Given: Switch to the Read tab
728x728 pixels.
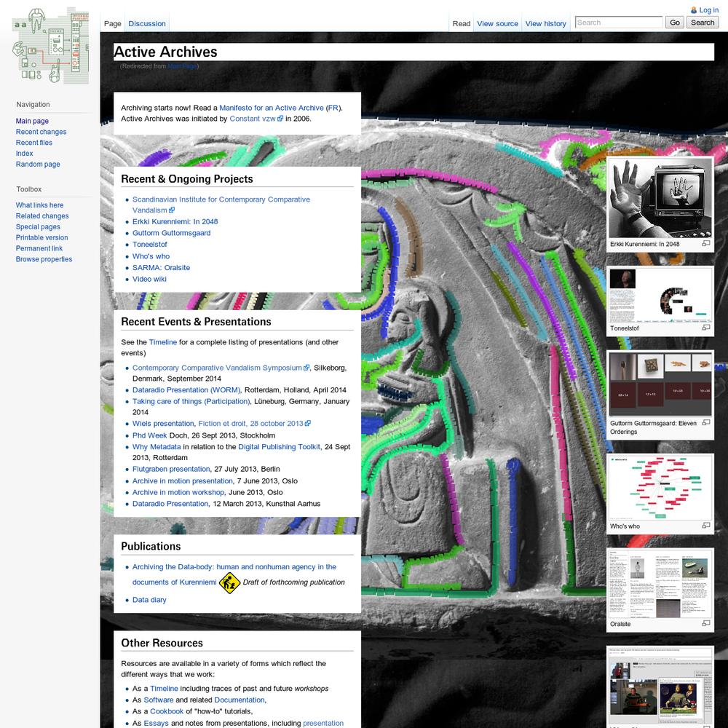Looking at the screenshot, I should click(461, 24).
